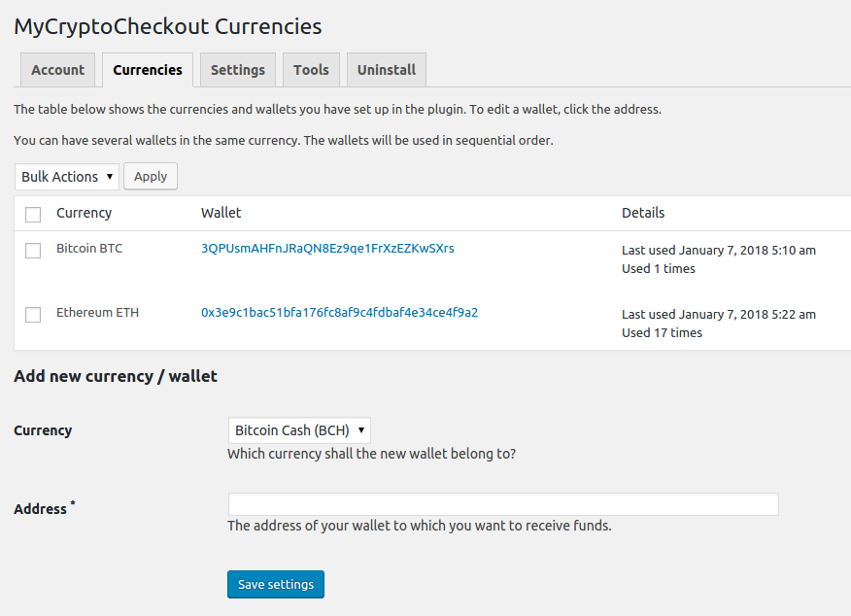Click 'Last used January 7, 2018 5:10 am'
851x616 pixels.
719,251
